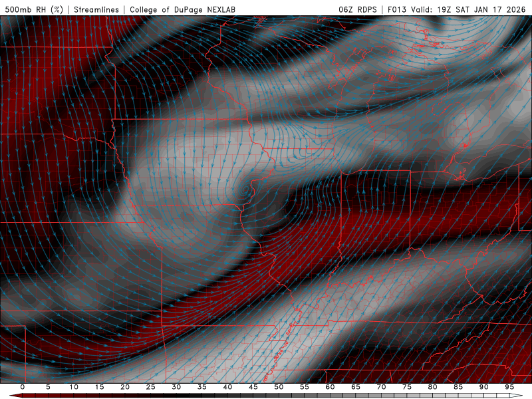Click the closed streamline swirl on the map
Image resolution: width=532 pixels, height=399 pixels.
(x=246, y=191)
